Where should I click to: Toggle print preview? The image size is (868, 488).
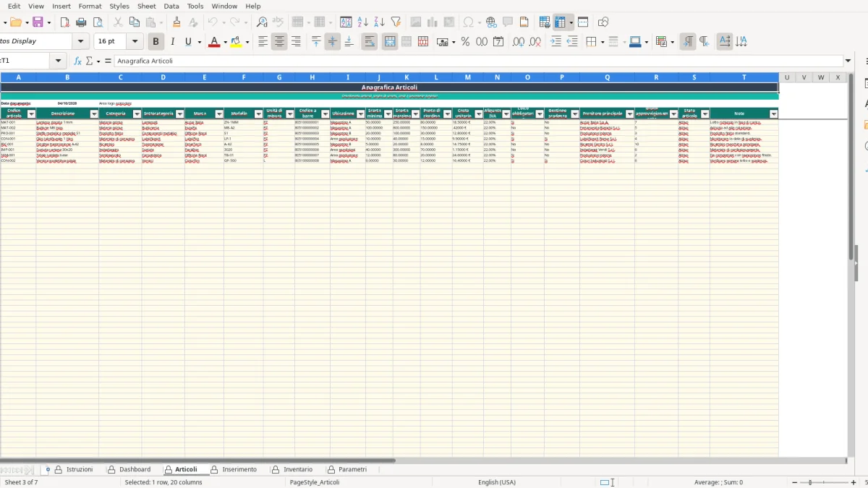click(x=98, y=22)
